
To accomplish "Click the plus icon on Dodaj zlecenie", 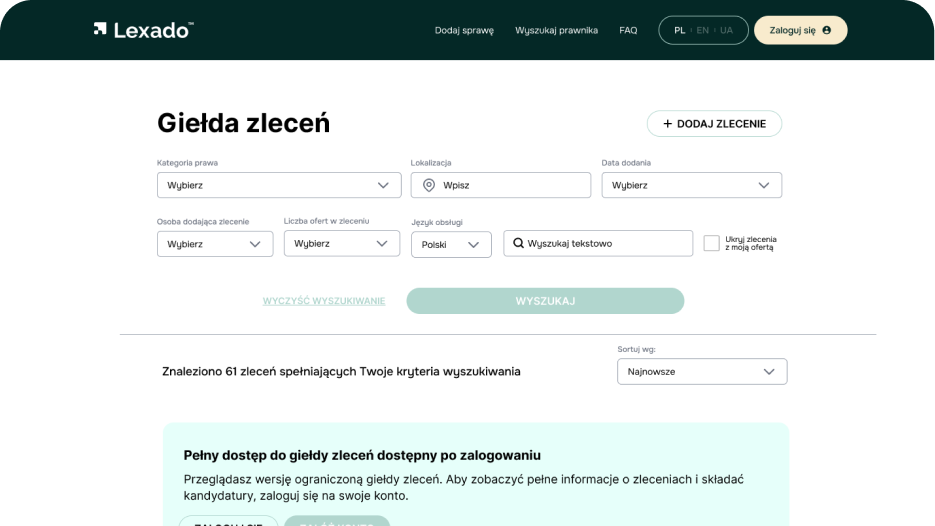I will 667,124.
